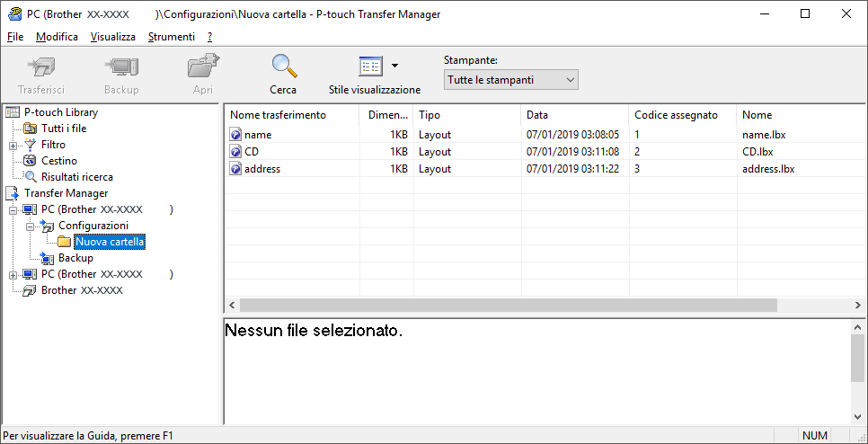Click the Nuova cartella folder icon

click(x=64, y=242)
